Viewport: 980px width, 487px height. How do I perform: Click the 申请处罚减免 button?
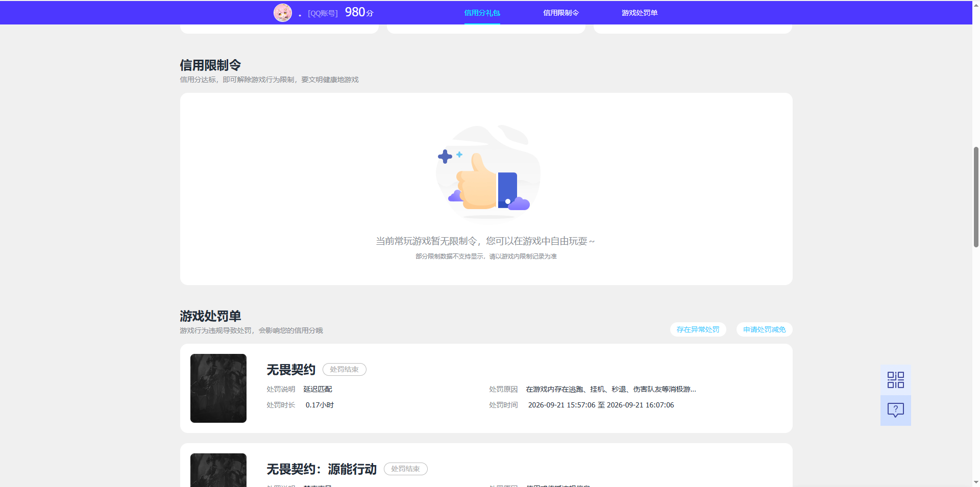click(x=764, y=329)
